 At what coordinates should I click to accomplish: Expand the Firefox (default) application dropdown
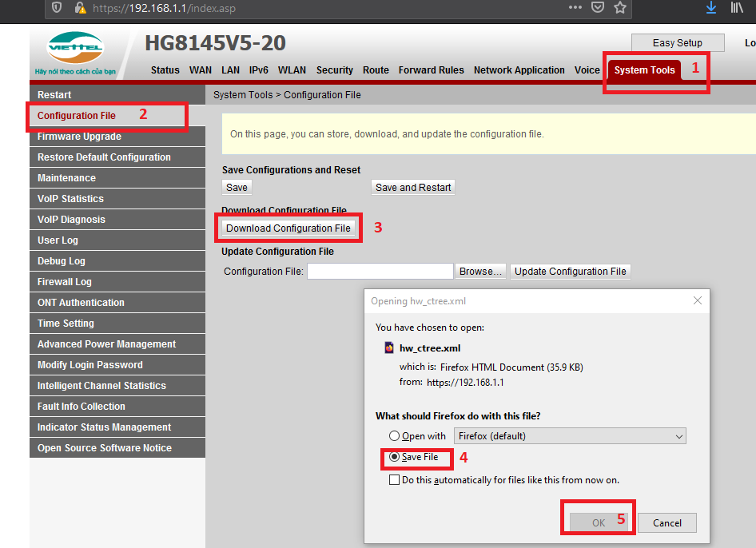click(570, 436)
